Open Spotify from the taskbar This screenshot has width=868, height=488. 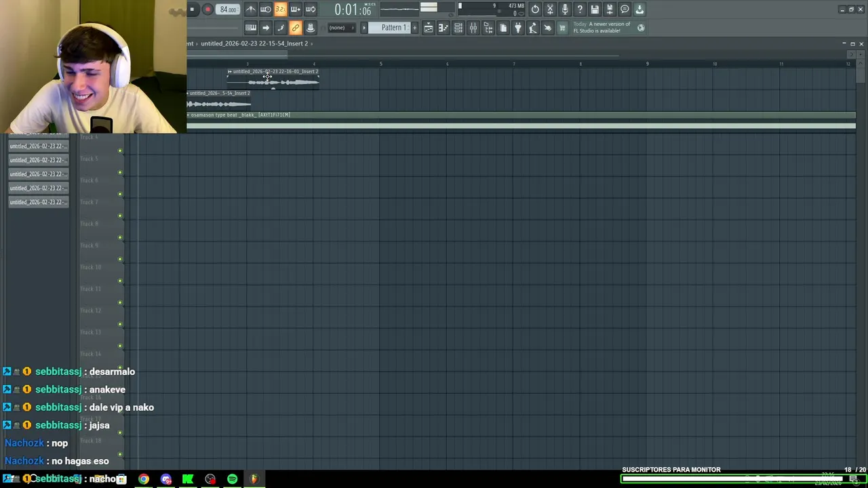(x=233, y=479)
